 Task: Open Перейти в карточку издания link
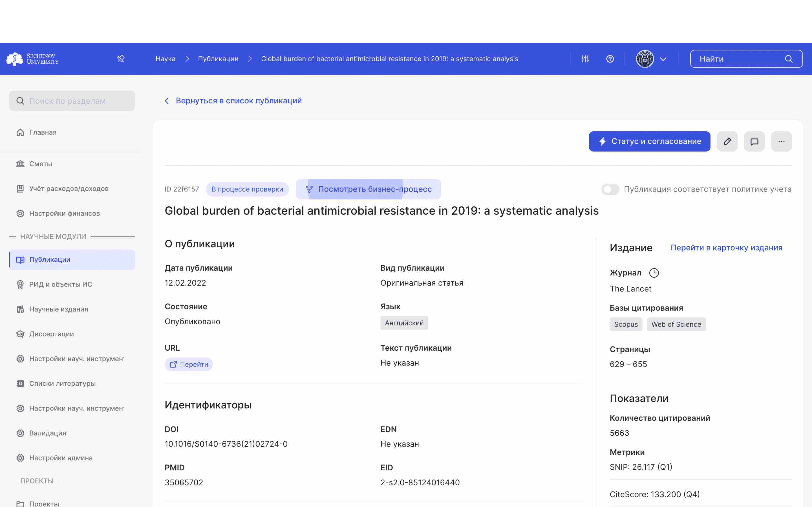coord(727,248)
